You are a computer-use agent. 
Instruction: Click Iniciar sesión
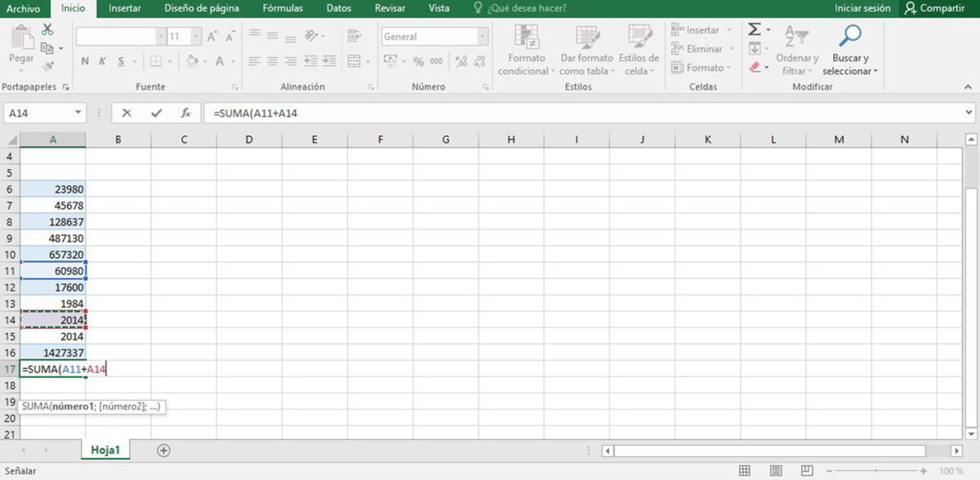coord(862,8)
